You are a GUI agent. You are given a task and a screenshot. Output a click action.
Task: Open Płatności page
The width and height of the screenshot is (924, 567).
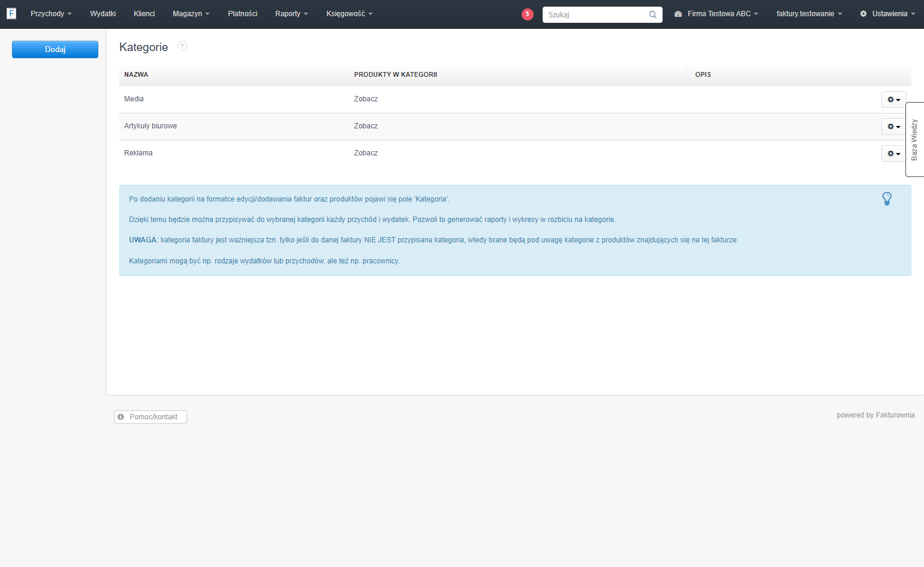pyautogui.click(x=243, y=14)
